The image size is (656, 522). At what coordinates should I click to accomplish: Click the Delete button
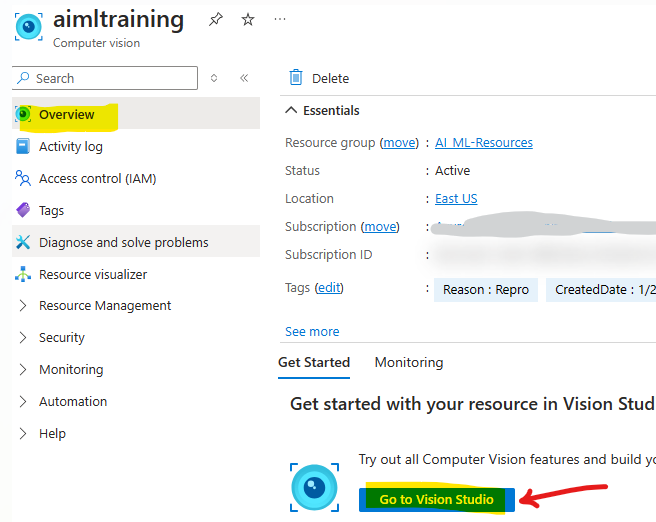[319, 78]
